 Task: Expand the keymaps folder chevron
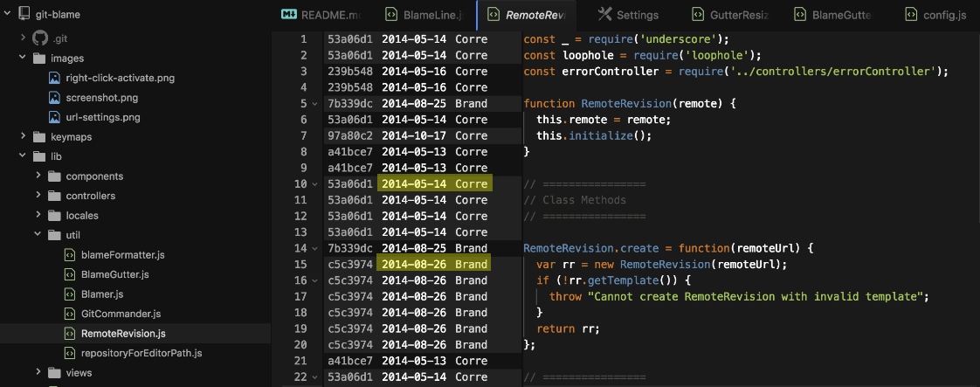(x=23, y=136)
